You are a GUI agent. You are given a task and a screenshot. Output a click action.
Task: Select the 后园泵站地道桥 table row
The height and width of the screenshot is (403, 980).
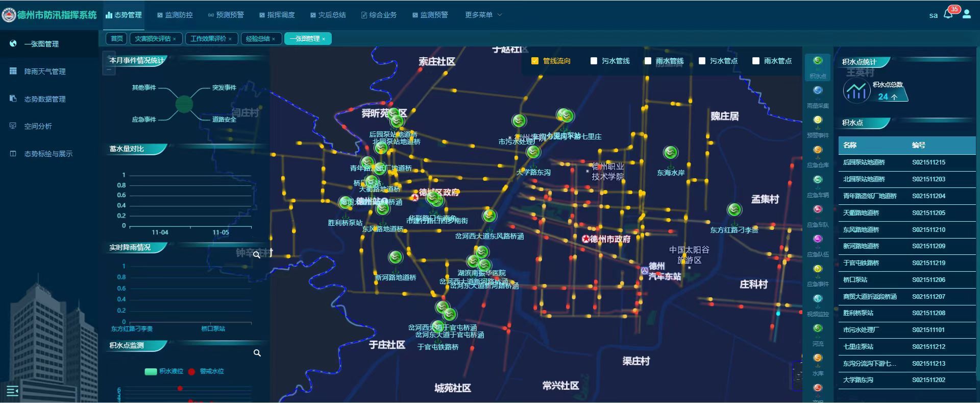tap(906, 162)
